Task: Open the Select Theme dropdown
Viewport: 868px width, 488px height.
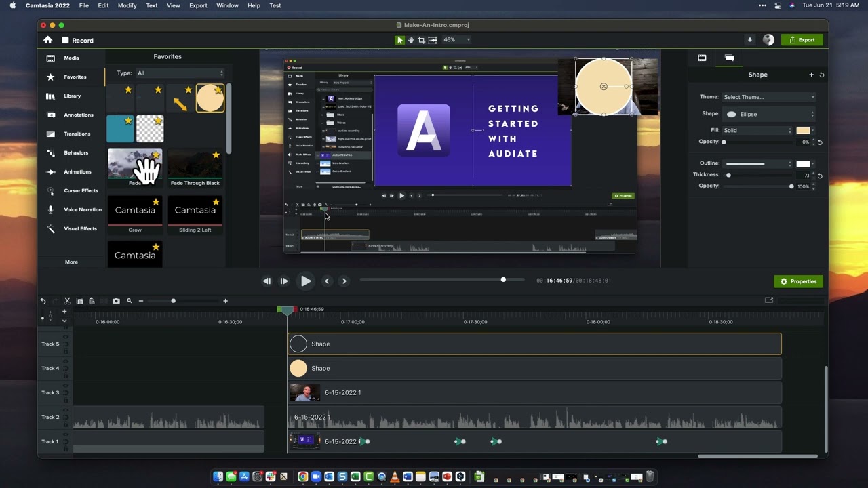Action: pos(768,97)
